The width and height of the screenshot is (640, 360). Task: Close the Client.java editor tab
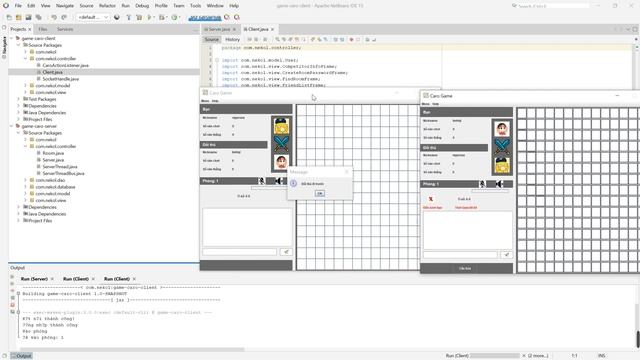click(x=273, y=29)
